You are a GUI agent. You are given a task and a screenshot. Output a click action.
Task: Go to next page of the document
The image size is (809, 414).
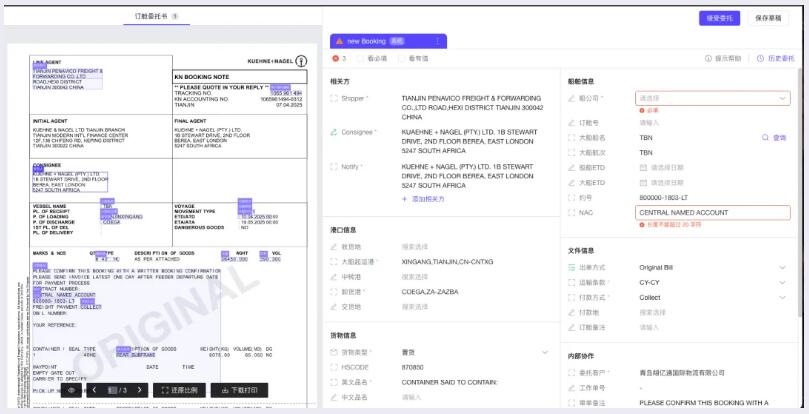pos(141,390)
